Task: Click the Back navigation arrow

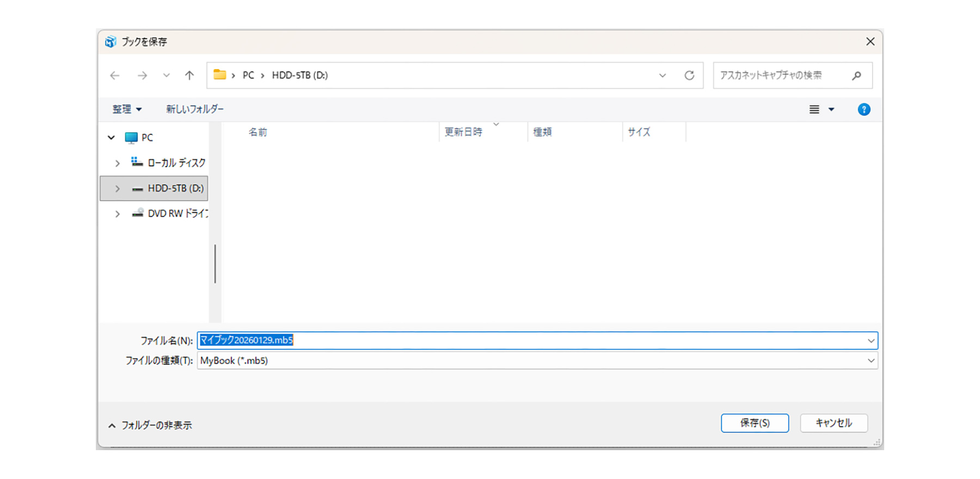Action: [x=115, y=76]
